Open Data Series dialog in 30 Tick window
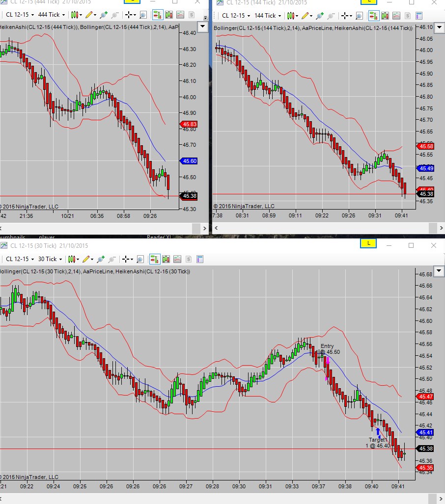The width and height of the screenshot is (445, 504). 166,259
